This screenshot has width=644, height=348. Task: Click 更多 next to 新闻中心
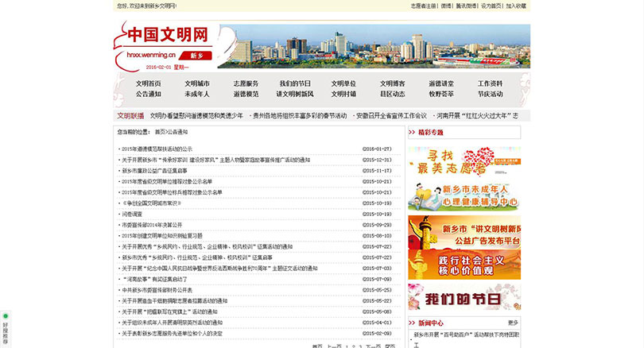[x=513, y=323]
